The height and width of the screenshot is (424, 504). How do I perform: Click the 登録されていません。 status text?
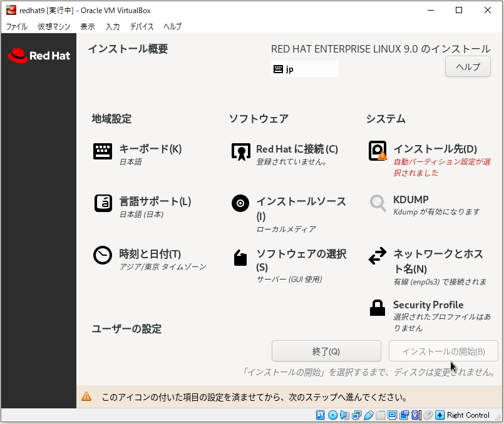pos(292,162)
